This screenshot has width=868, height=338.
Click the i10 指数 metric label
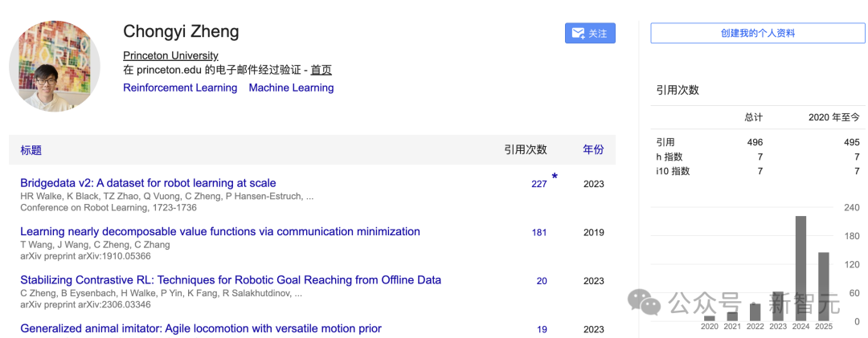673,172
